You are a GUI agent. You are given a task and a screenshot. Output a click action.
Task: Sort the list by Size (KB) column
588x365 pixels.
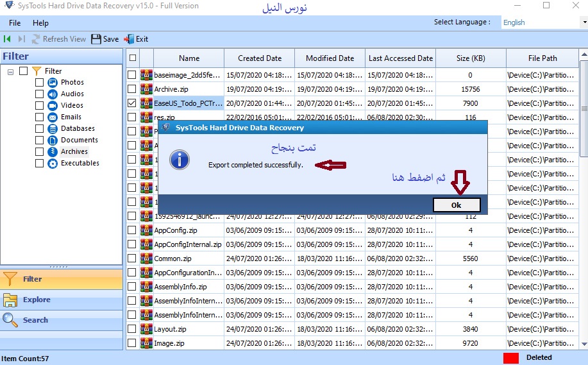(x=470, y=58)
